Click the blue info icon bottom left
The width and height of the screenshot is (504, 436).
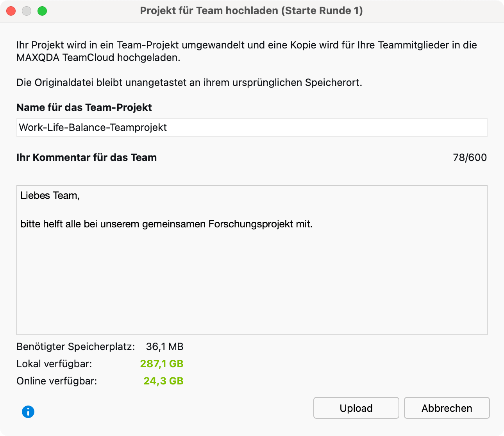pos(28,412)
